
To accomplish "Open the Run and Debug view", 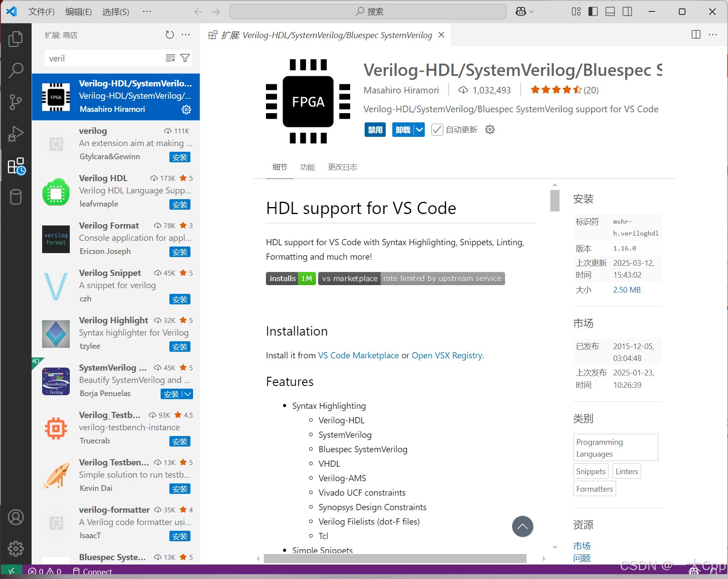I will (x=16, y=134).
